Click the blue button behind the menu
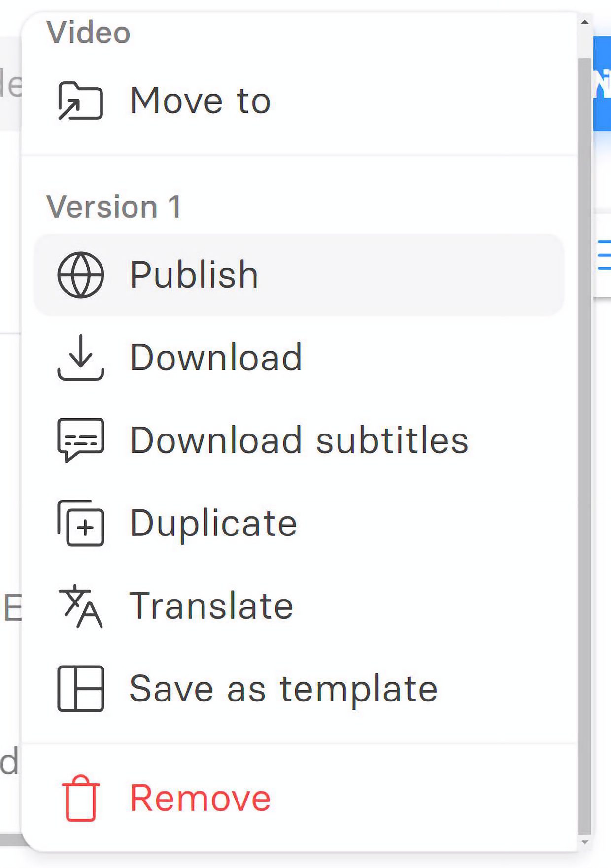 click(602, 84)
